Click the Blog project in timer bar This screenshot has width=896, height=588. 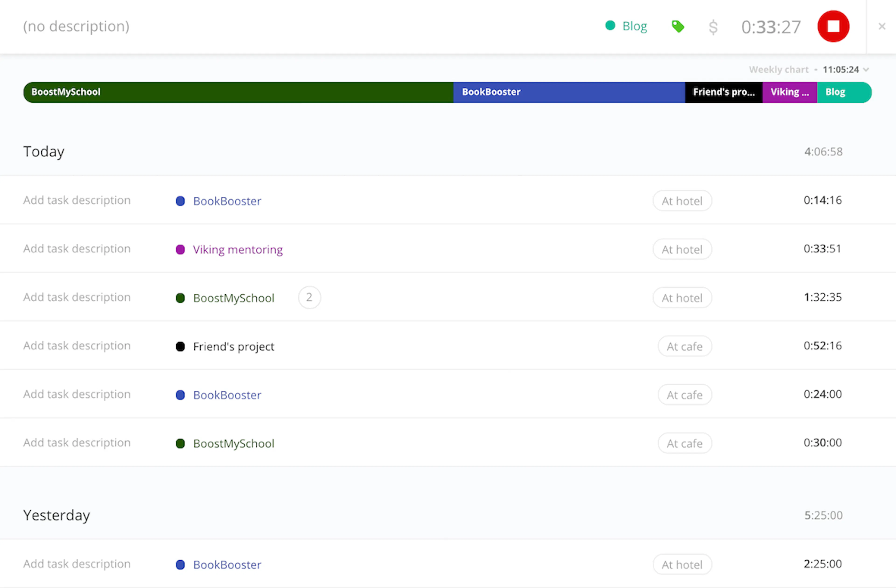click(626, 26)
